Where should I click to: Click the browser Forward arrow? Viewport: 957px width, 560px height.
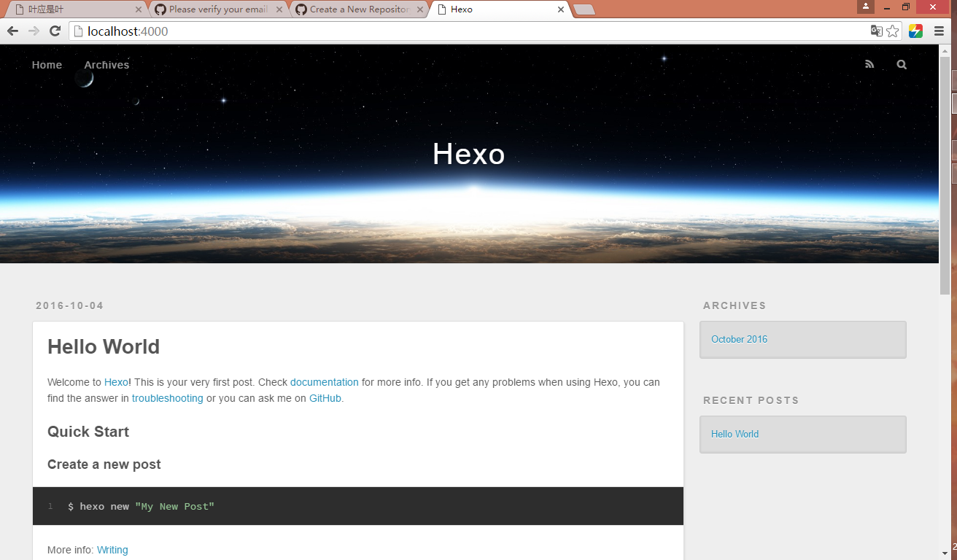(x=34, y=31)
